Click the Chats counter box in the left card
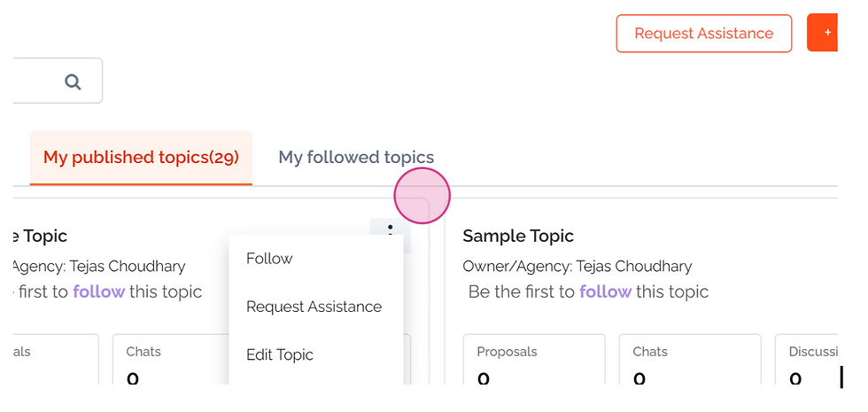Viewport: 868px width, 412px height. coord(171,359)
